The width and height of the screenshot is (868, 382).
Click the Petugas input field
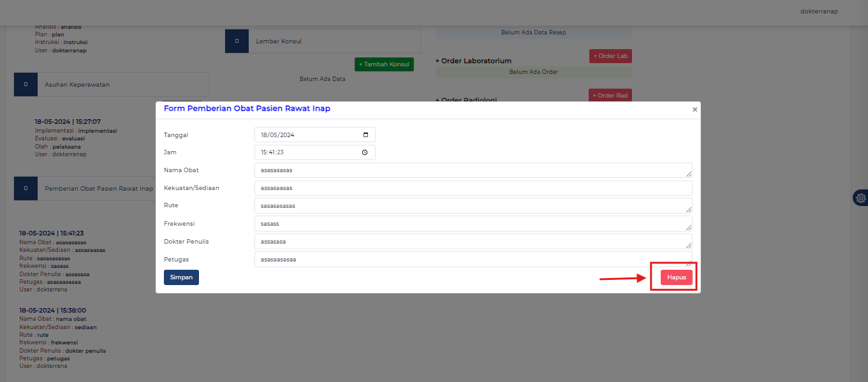tap(473, 259)
